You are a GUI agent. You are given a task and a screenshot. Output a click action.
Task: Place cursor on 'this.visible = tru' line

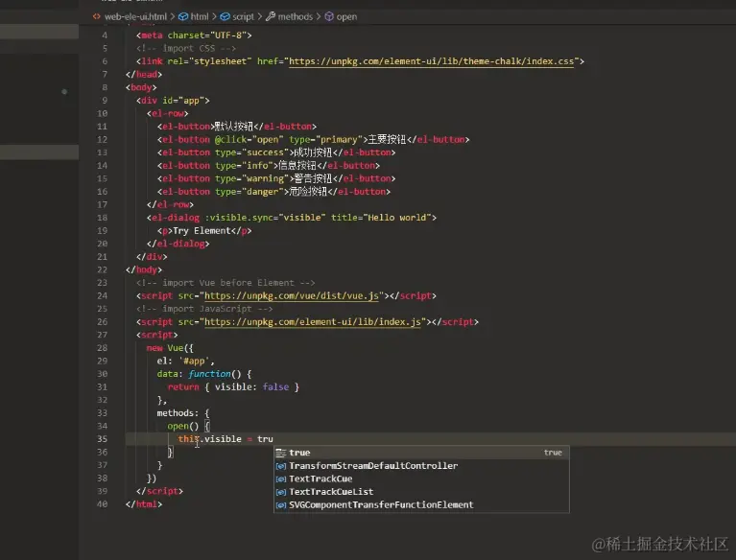[226, 439]
